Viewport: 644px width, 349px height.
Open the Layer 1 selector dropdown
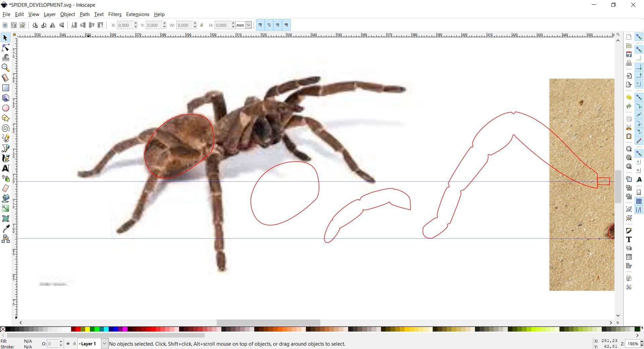(104, 344)
